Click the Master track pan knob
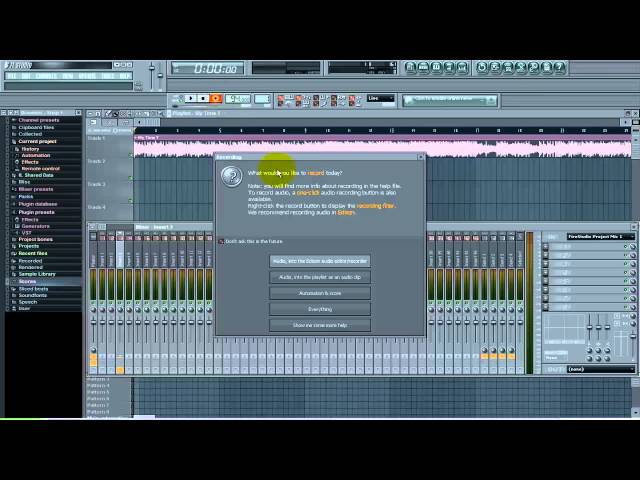This screenshot has width=640, height=480. (93, 310)
